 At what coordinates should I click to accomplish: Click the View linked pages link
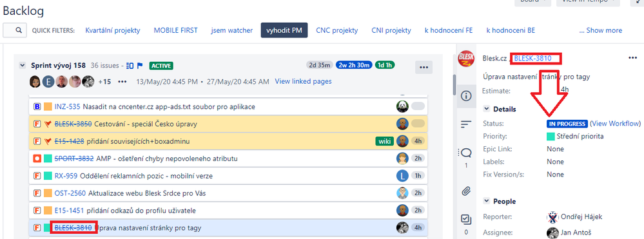click(303, 81)
